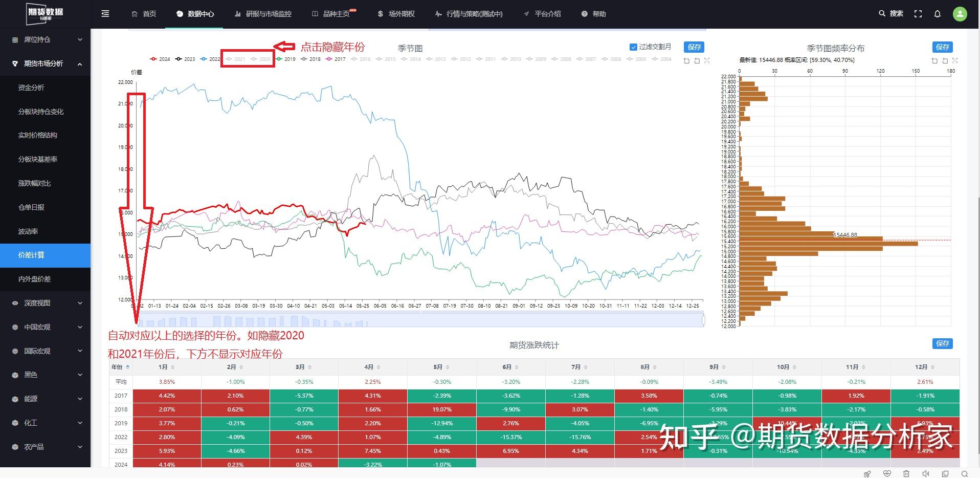
Task: Click the right handle of the chart date range slider
Action: [704, 320]
